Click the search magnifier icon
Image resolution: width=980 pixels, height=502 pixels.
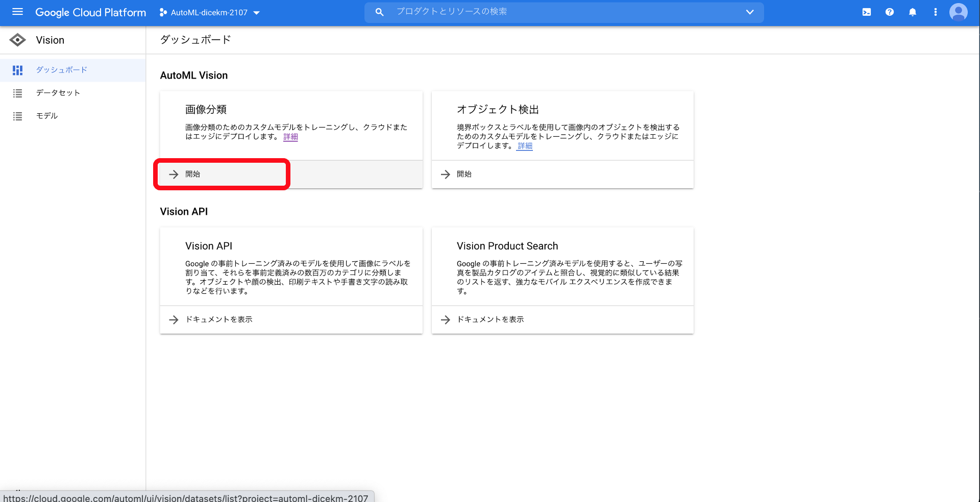click(379, 12)
